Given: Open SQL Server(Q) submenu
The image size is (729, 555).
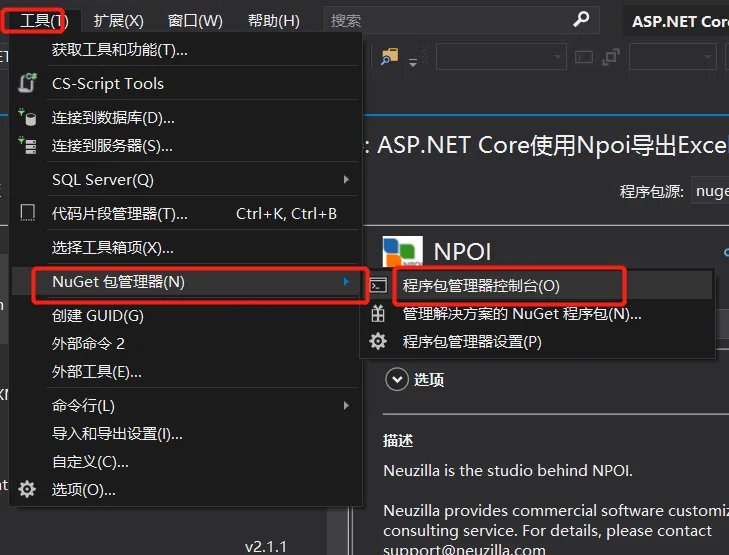Looking at the screenshot, I should click(x=186, y=179).
